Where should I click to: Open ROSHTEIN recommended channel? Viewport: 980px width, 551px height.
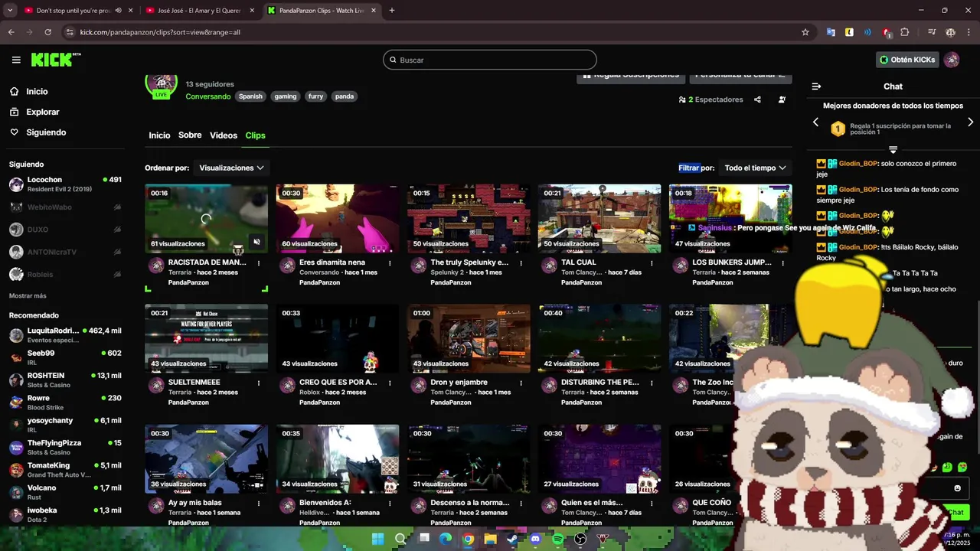(x=65, y=380)
